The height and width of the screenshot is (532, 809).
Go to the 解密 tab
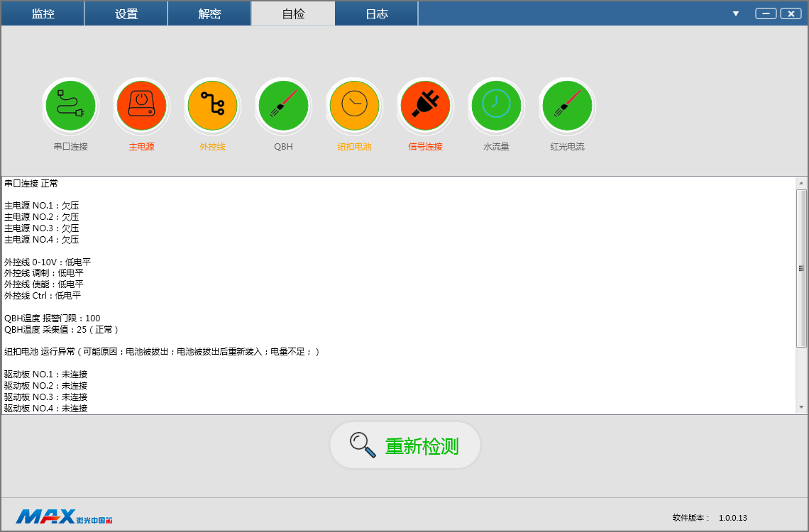pos(209,13)
